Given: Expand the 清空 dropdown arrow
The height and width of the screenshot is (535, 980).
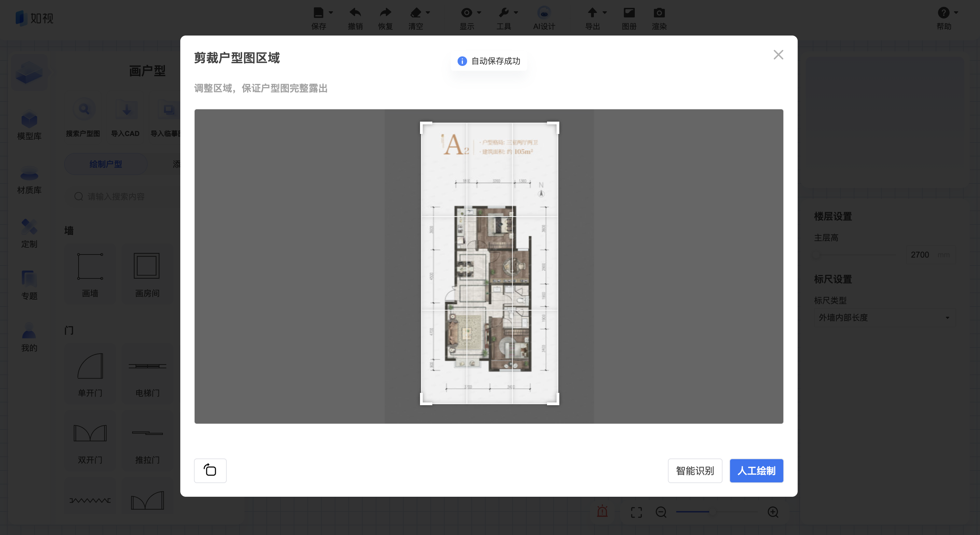Looking at the screenshot, I should pos(428,13).
